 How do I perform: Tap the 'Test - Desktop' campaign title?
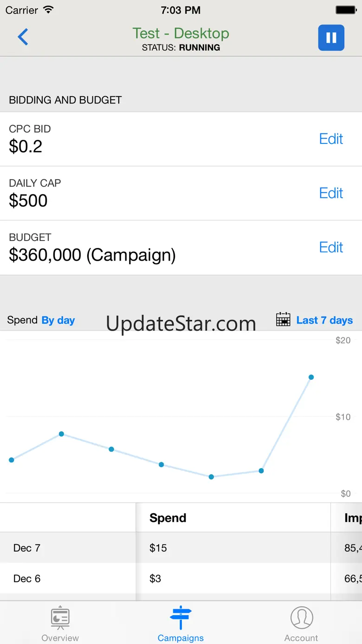pos(181,33)
